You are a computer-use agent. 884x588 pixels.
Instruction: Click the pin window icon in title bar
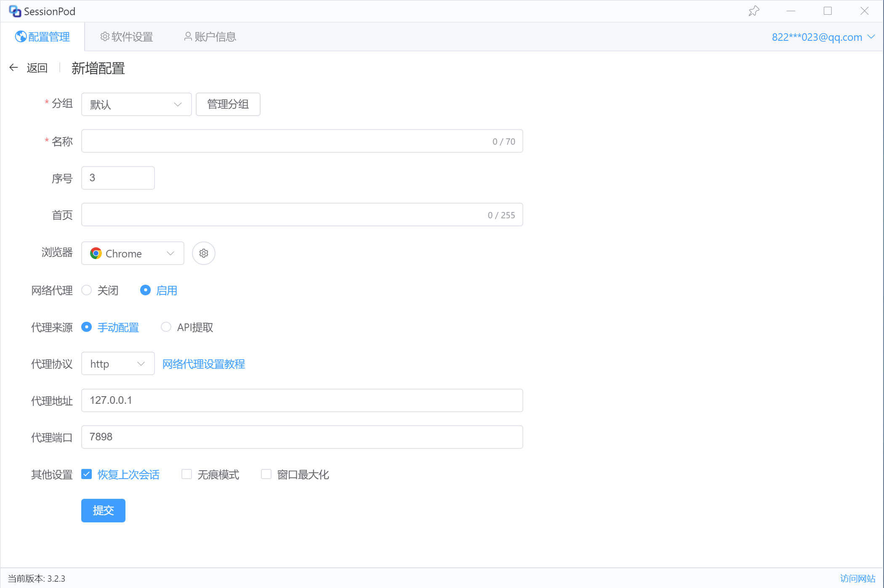click(754, 11)
